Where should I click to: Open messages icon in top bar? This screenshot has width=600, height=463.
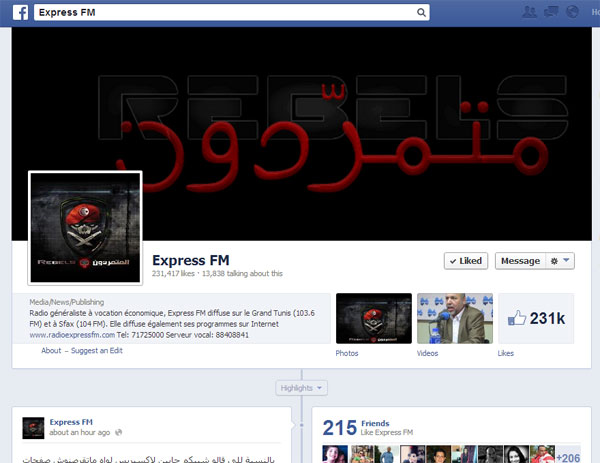coord(551,12)
